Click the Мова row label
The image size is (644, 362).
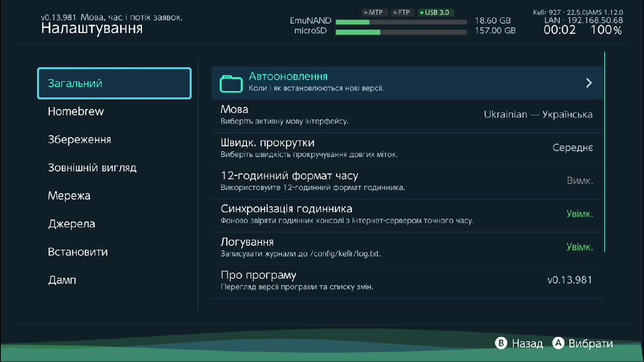234,109
